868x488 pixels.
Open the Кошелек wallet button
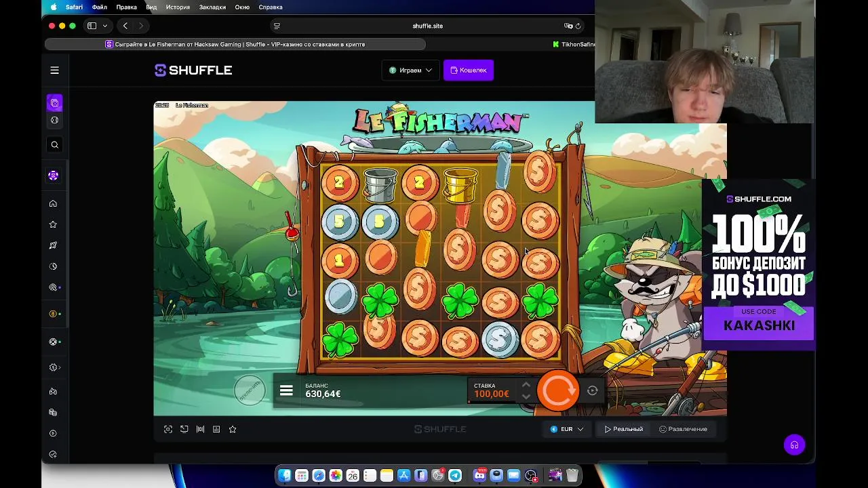pyautogui.click(x=469, y=70)
